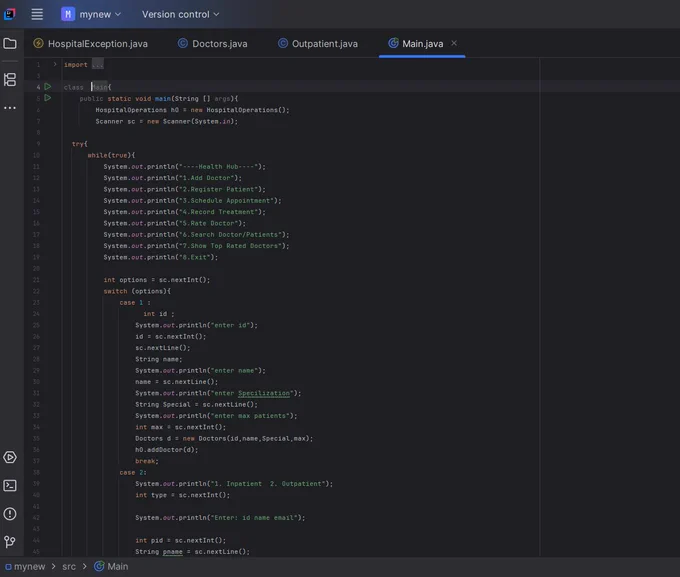Click the HospitalOperations declaration line
The height and width of the screenshot is (577, 680).
coord(192,110)
